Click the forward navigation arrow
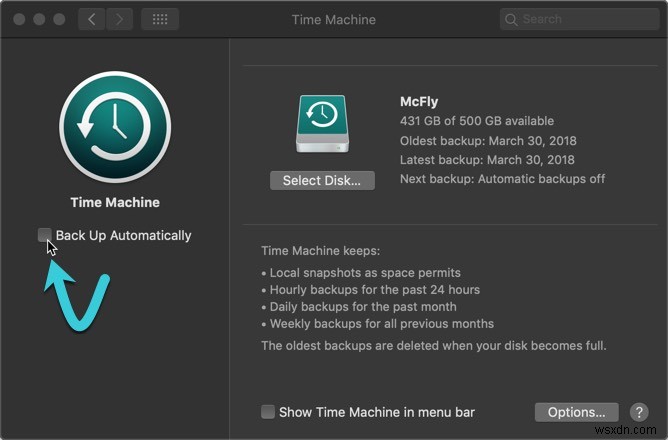The width and height of the screenshot is (668, 440). (x=119, y=19)
